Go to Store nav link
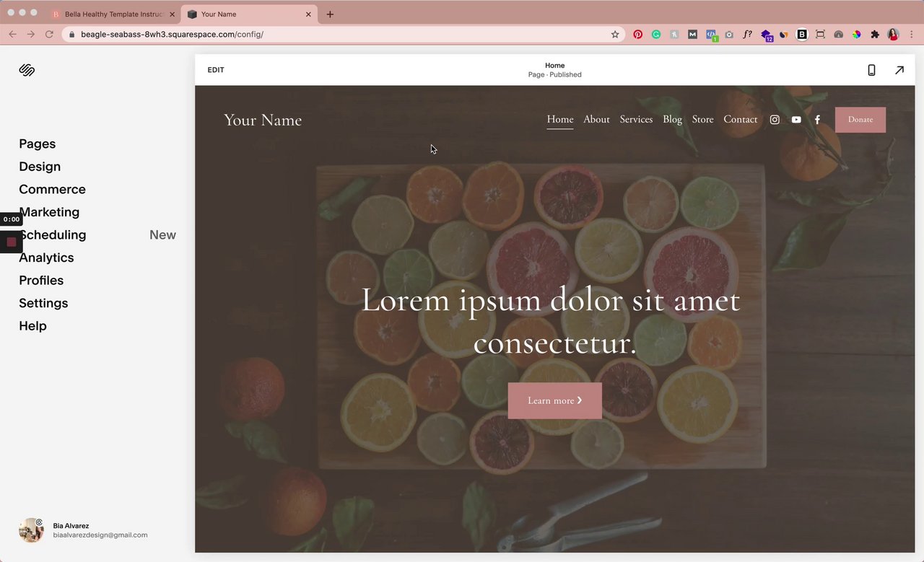 pyautogui.click(x=702, y=120)
